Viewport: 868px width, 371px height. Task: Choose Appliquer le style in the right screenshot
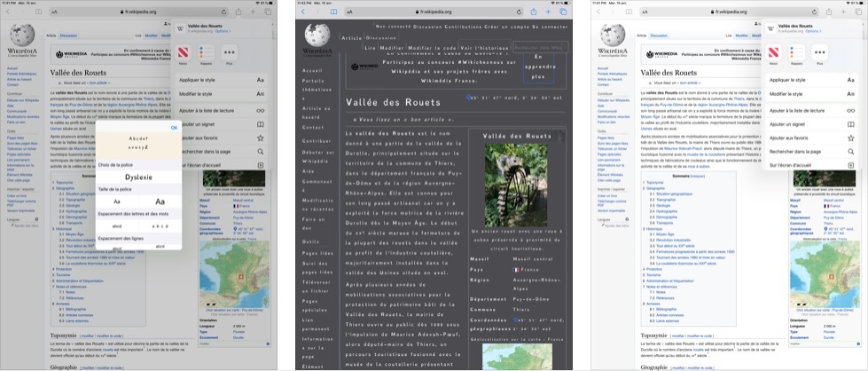(x=812, y=80)
